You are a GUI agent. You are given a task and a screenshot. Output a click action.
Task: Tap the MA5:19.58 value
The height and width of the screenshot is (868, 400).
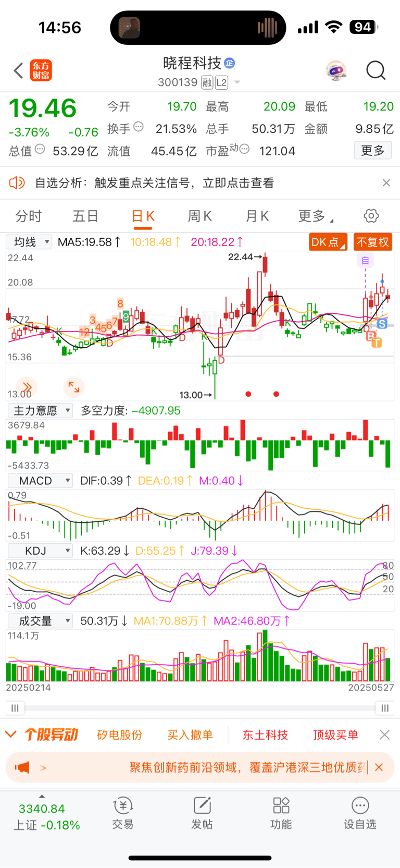(x=90, y=242)
